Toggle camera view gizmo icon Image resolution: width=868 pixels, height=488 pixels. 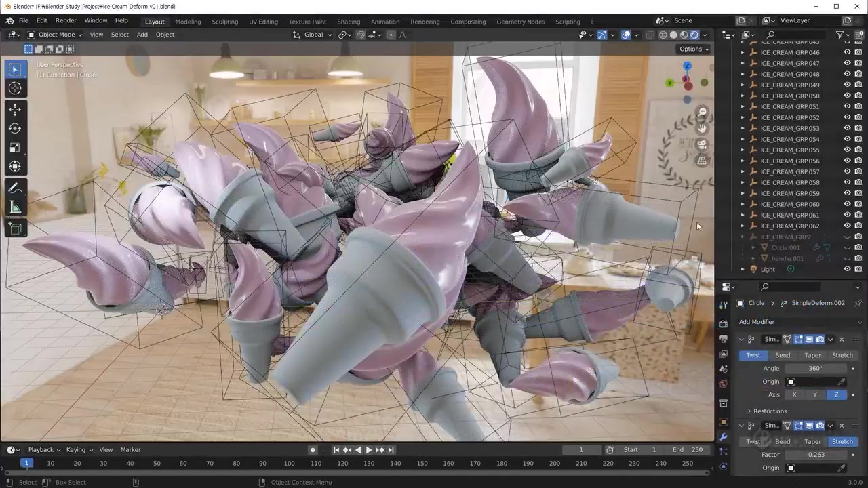[702, 144]
